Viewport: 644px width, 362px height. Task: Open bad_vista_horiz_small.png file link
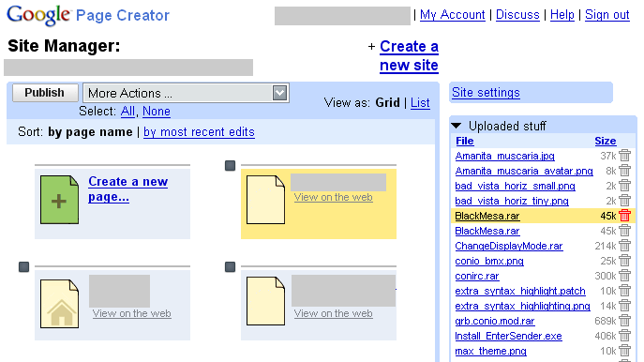[515, 186]
